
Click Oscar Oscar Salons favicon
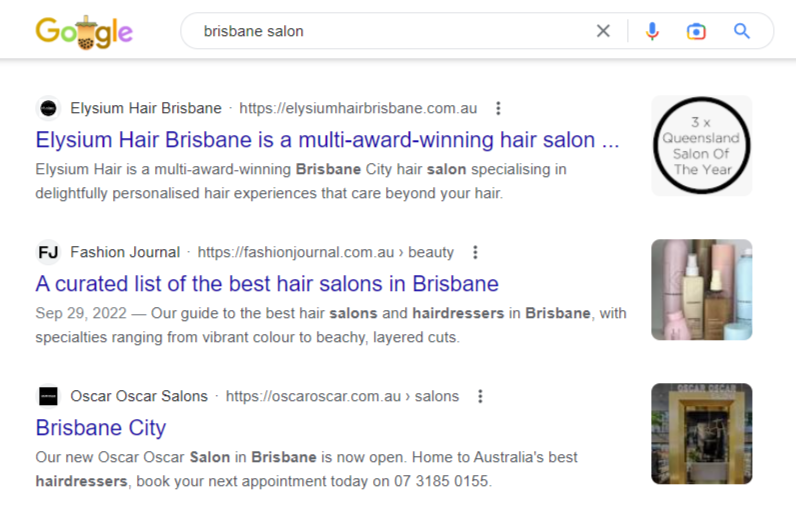point(48,396)
